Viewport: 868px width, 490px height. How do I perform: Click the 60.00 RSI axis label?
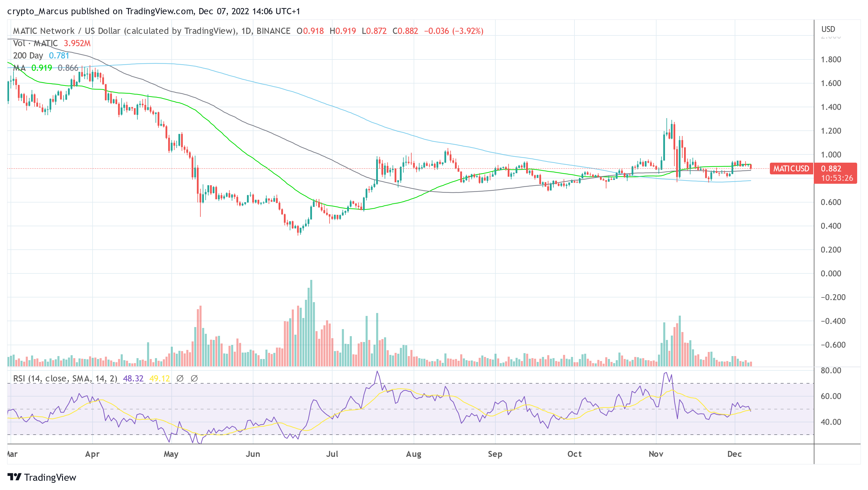[x=831, y=396]
